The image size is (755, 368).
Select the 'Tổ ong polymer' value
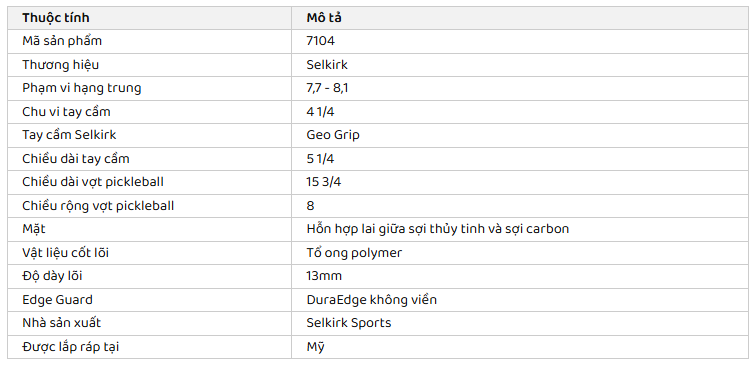tap(354, 252)
